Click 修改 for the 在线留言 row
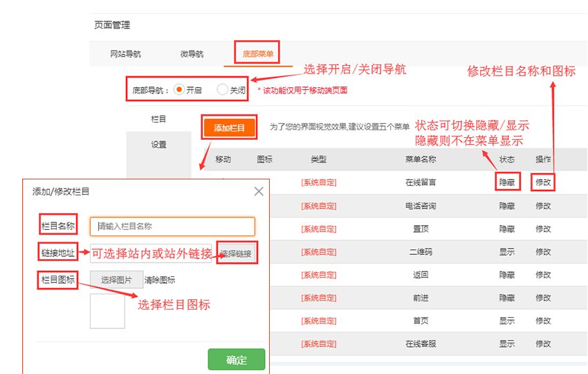 pos(543,183)
